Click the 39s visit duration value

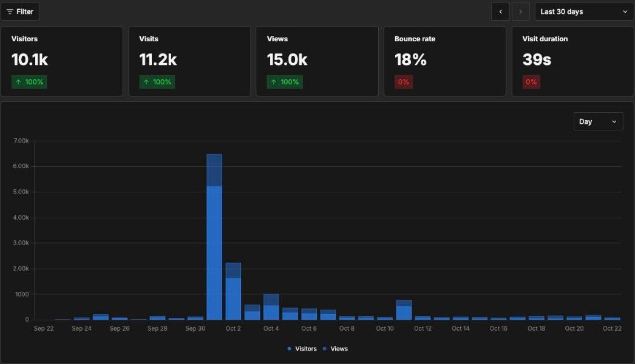click(x=537, y=59)
